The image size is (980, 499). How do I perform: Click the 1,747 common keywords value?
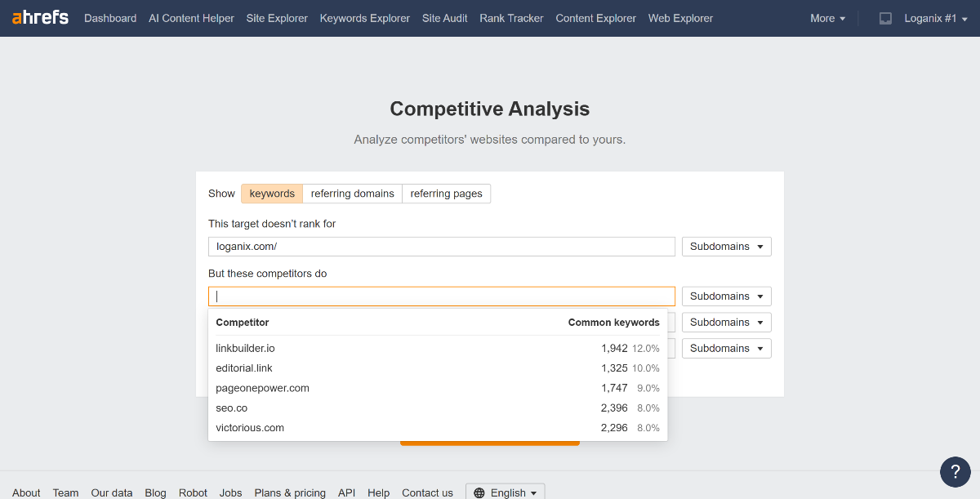pos(614,388)
